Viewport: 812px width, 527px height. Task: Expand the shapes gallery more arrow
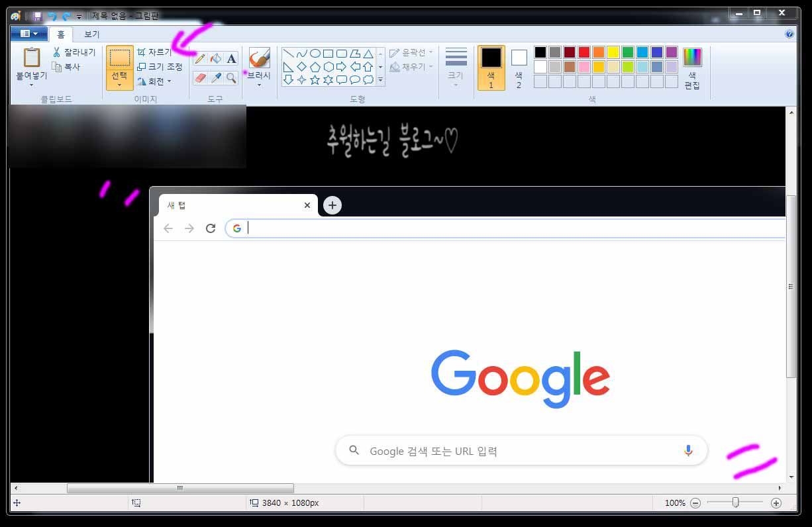click(x=380, y=80)
